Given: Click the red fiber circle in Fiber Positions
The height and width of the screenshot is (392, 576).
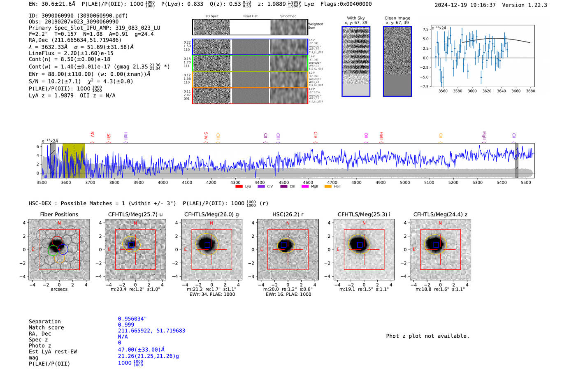Looking at the screenshot, I should click(x=57, y=242).
